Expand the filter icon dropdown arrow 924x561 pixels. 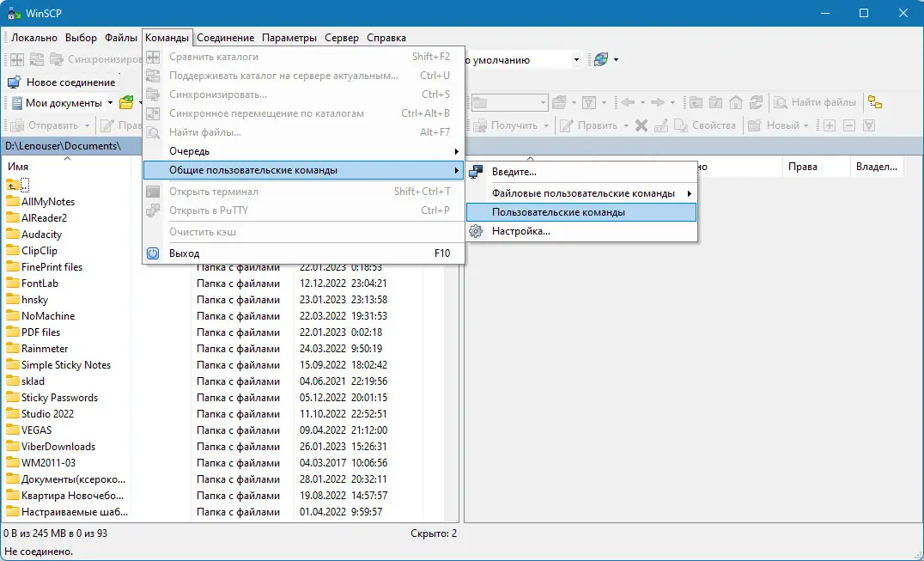604,103
